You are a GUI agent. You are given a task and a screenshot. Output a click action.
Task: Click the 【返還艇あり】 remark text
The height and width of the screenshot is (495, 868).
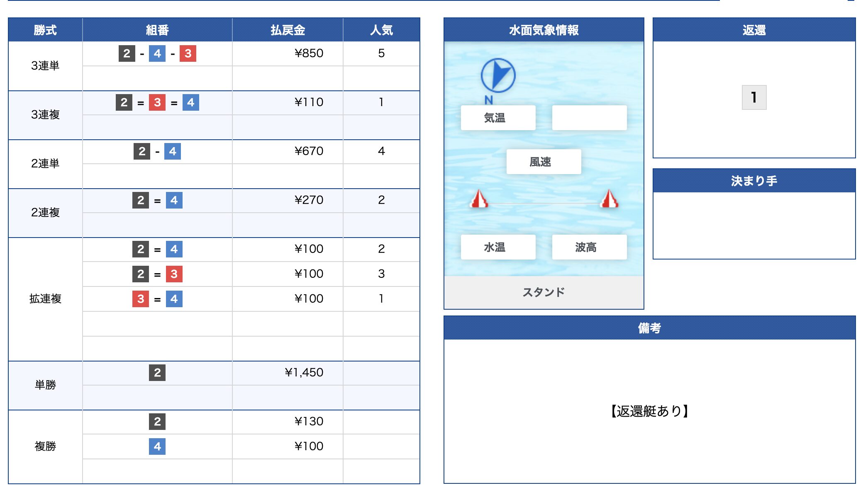[x=649, y=411]
